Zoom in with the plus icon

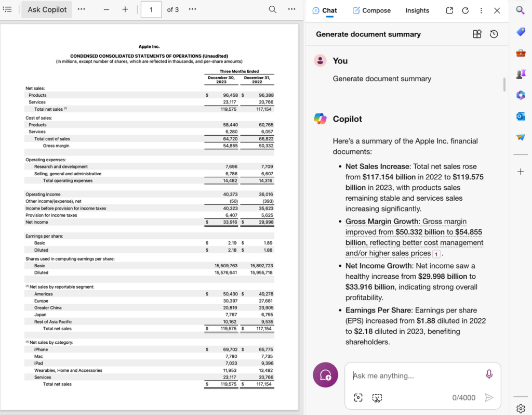click(x=125, y=9)
